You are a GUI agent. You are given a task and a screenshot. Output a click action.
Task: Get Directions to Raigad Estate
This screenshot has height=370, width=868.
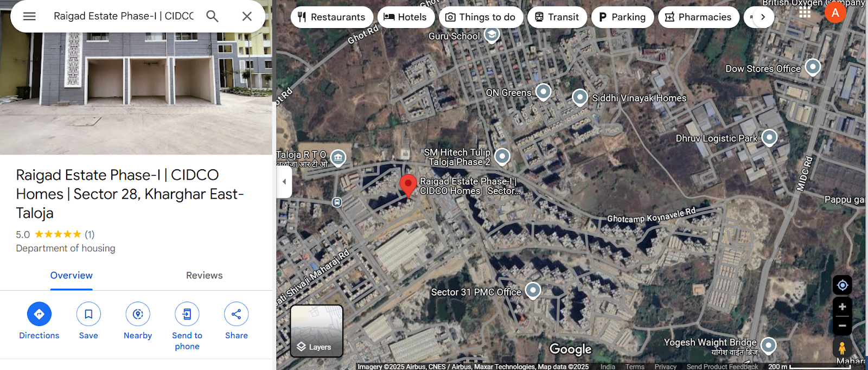coord(39,321)
